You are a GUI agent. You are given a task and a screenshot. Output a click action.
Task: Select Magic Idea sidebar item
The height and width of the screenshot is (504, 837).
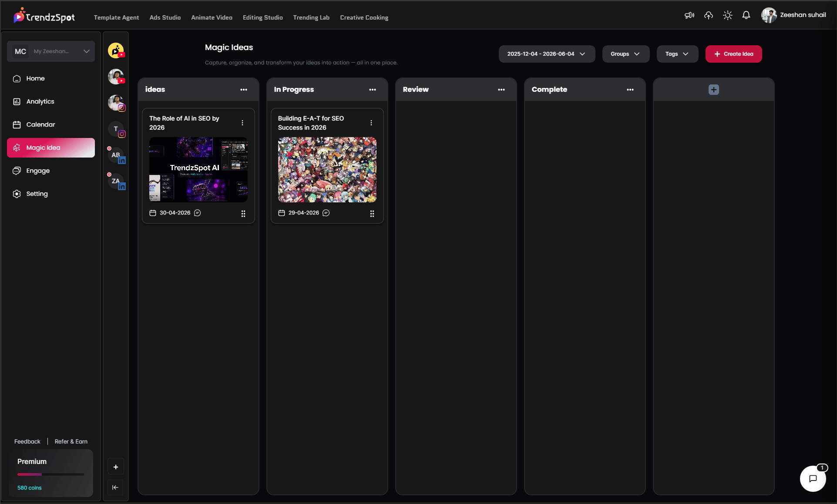tap(51, 148)
